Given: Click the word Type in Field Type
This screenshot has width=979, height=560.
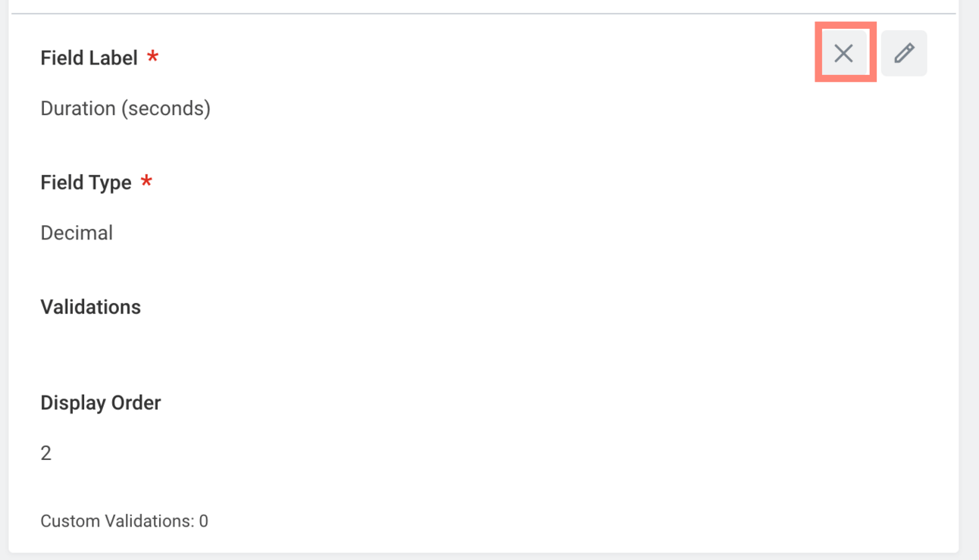Looking at the screenshot, I should (111, 183).
